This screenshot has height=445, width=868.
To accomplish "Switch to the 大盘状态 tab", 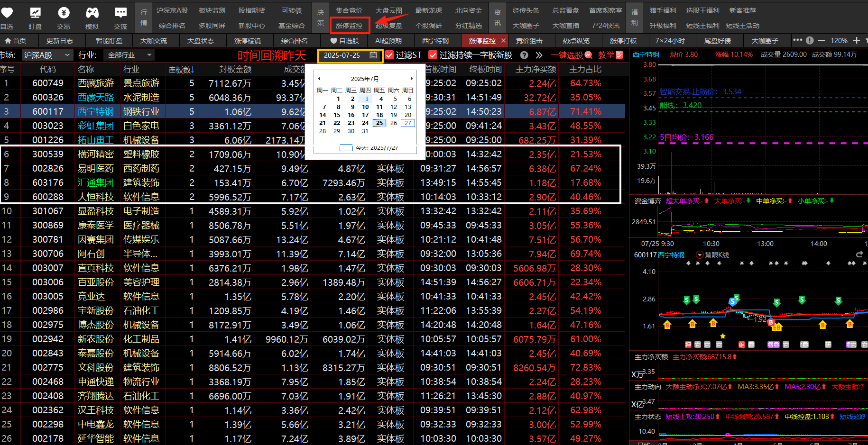I will 201,41.
